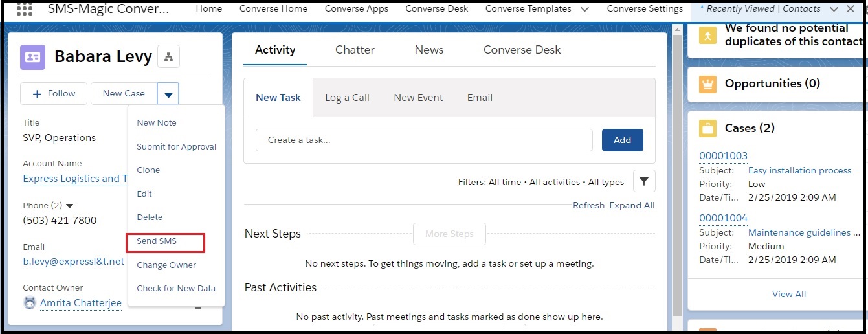
Task: Switch to Log a Call subtab
Action: (347, 98)
